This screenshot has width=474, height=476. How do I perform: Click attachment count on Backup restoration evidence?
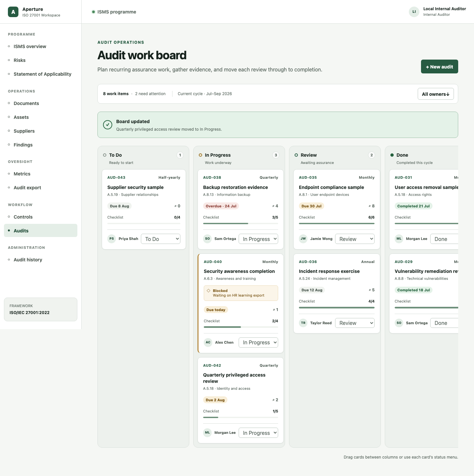[x=275, y=206]
